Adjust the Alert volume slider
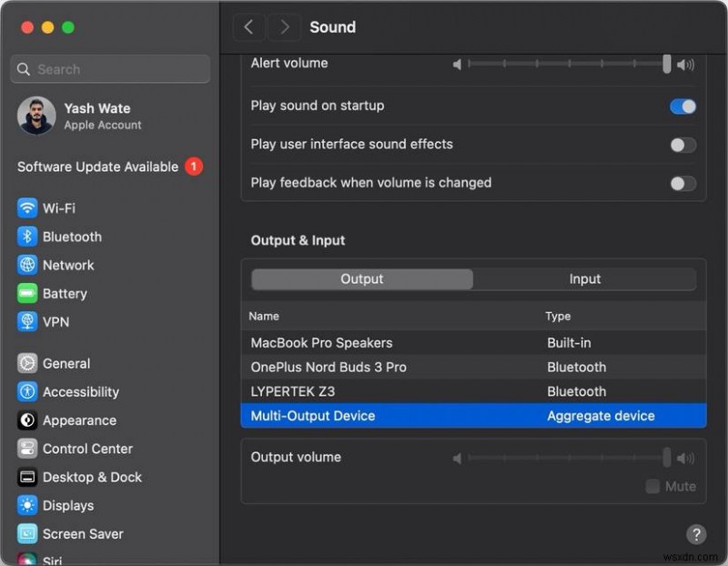The width and height of the screenshot is (728, 566). [570, 64]
